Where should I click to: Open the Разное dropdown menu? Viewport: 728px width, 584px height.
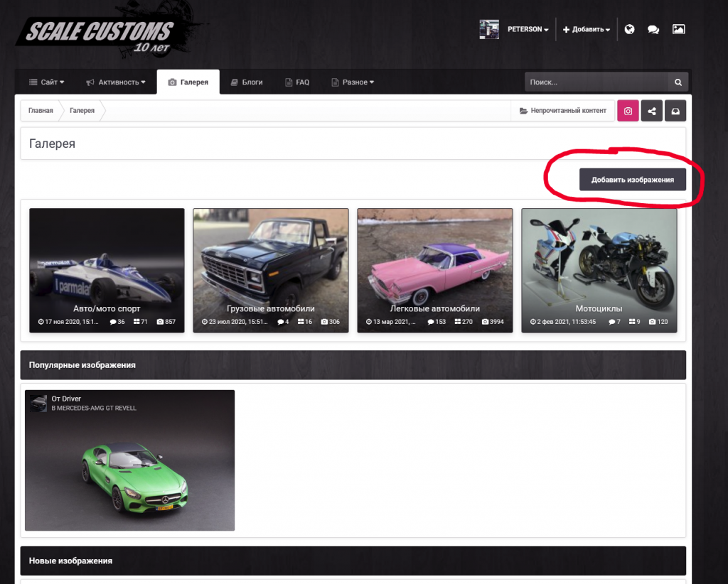coord(353,82)
